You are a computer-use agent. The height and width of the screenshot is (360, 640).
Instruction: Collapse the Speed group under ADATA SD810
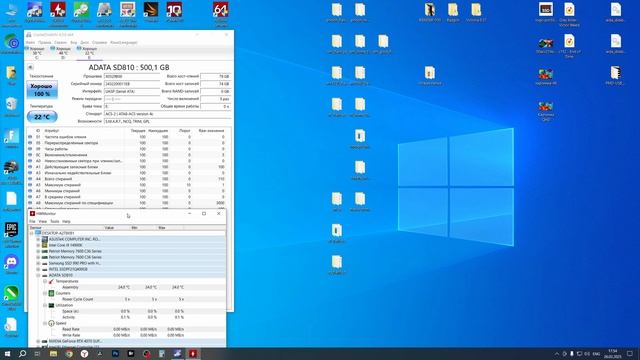[x=45, y=323]
